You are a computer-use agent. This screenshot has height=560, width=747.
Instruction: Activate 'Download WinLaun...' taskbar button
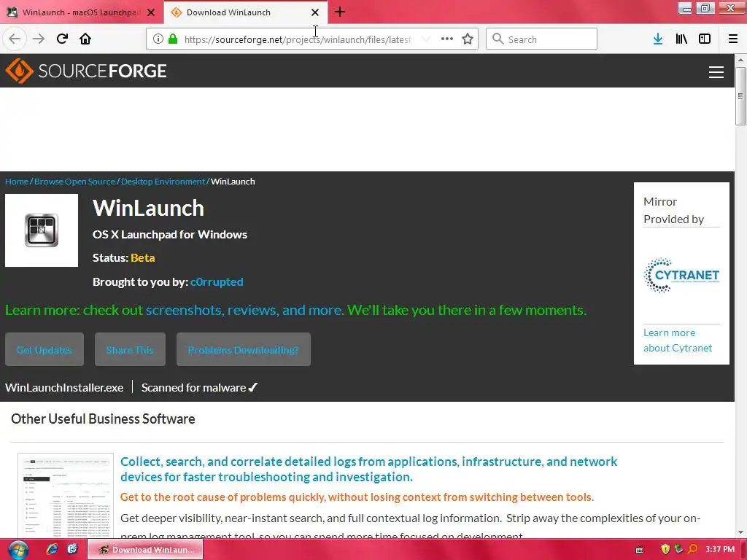coord(145,550)
